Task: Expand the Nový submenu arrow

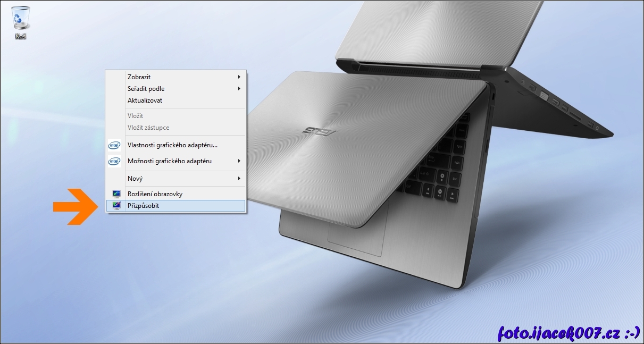Action: pyautogui.click(x=239, y=179)
